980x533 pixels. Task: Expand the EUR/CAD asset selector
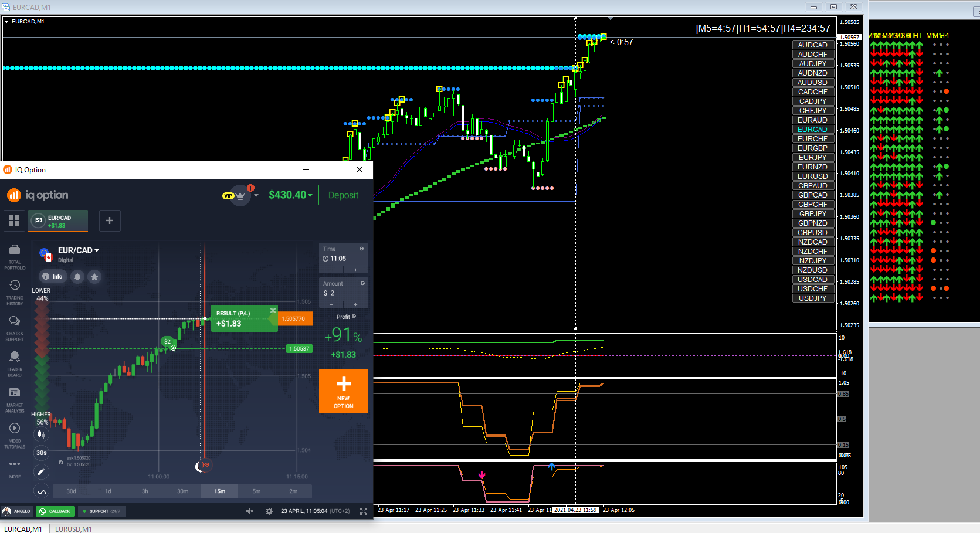click(x=79, y=250)
